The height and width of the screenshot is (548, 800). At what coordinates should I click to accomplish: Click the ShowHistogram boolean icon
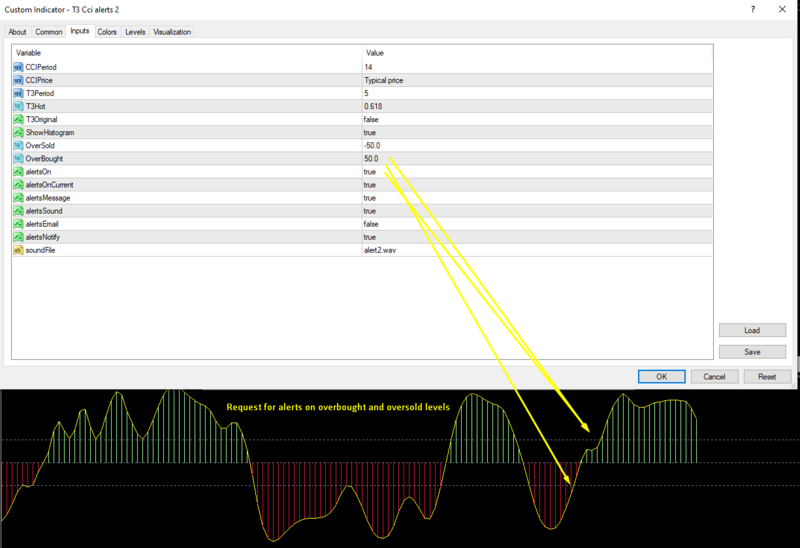18,132
